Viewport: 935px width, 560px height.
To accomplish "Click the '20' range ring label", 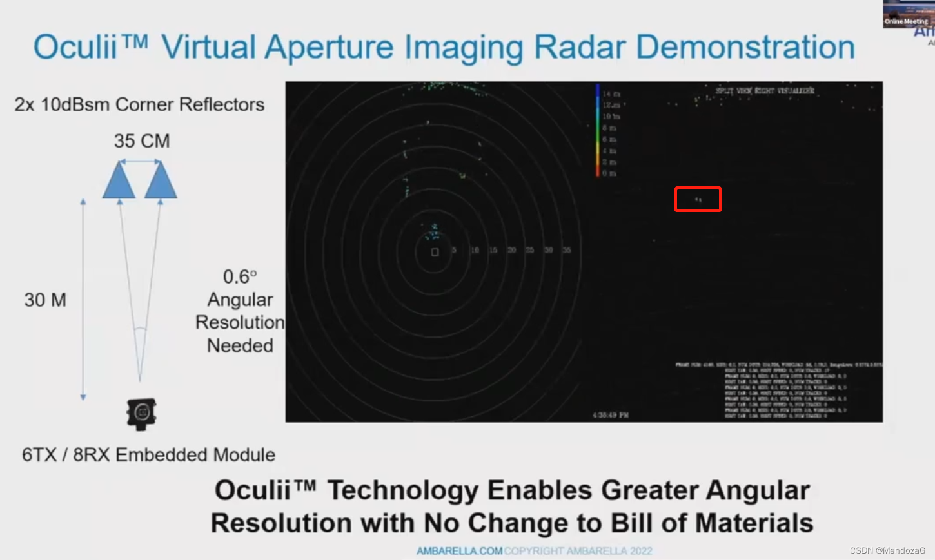I will [x=511, y=250].
